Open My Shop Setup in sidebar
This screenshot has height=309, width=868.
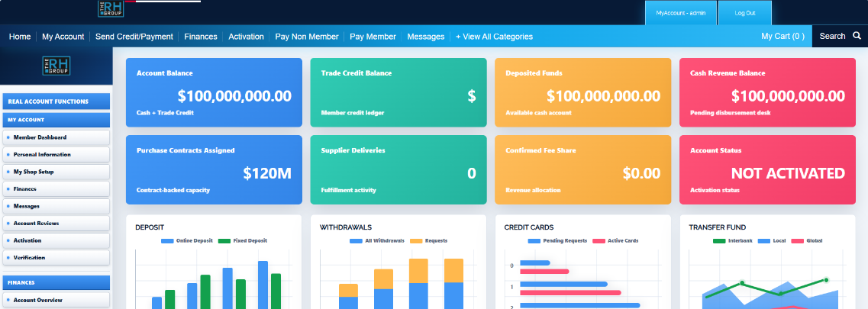(56, 172)
